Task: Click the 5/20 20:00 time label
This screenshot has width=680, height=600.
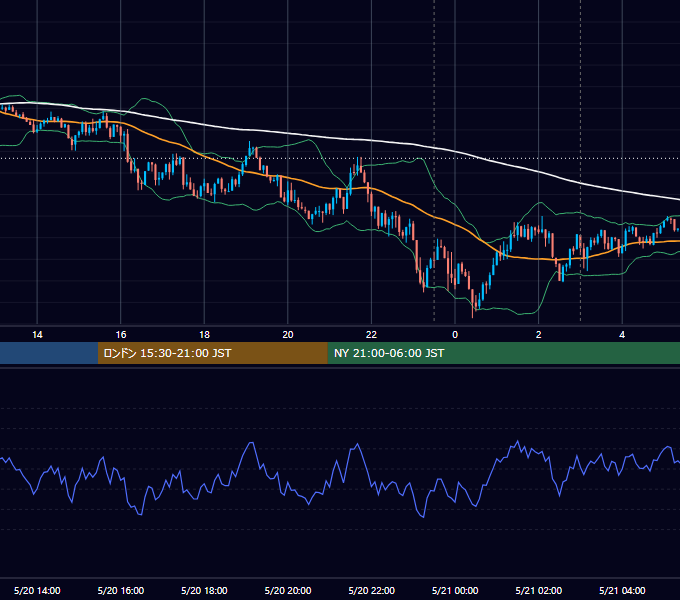Action: [x=288, y=590]
